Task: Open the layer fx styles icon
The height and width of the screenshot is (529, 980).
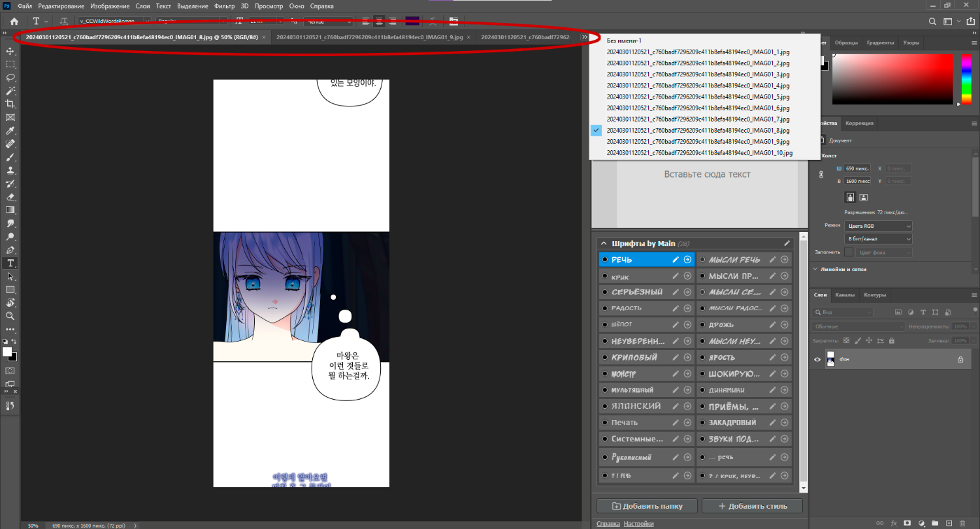Action: pos(894,523)
